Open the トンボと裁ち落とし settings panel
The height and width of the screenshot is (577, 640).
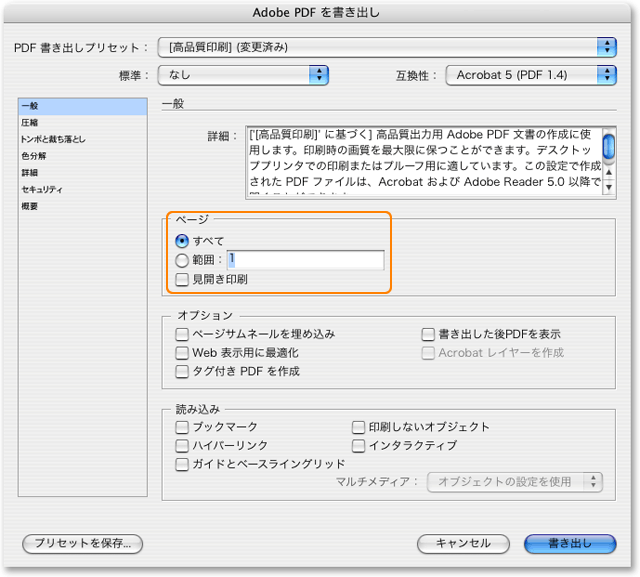coord(54,140)
